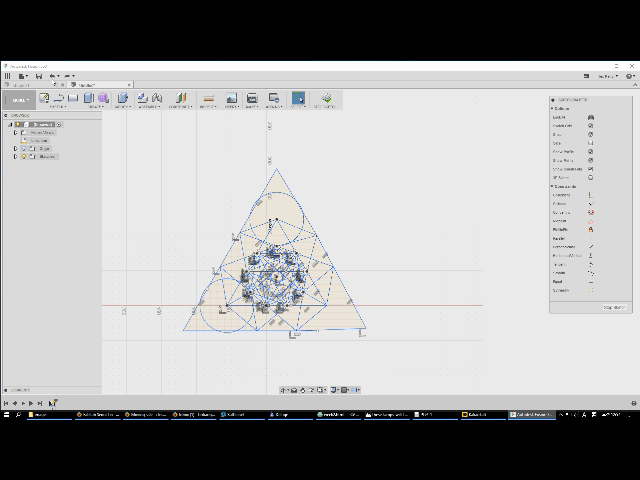Click the taskbar search icon
Image resolution: width=640 pixels, height=480 pixels.
pos(18,414)
